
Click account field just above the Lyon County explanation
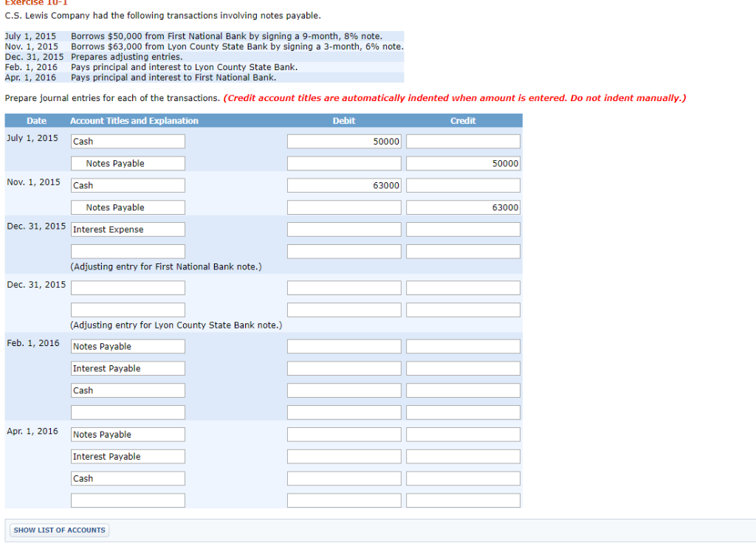point(128,310)
